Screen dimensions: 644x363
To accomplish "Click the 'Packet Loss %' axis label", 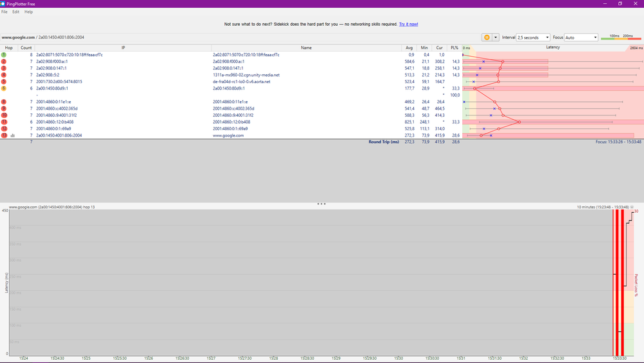I will pos(636,285).
